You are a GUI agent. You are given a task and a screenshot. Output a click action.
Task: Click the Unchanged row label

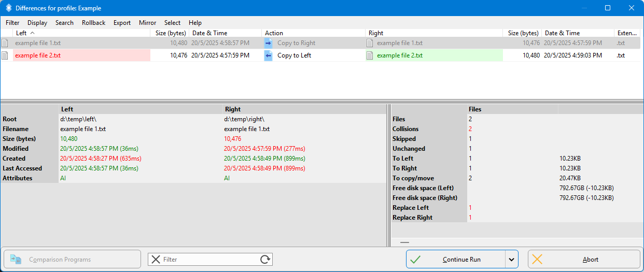(409, 149)
